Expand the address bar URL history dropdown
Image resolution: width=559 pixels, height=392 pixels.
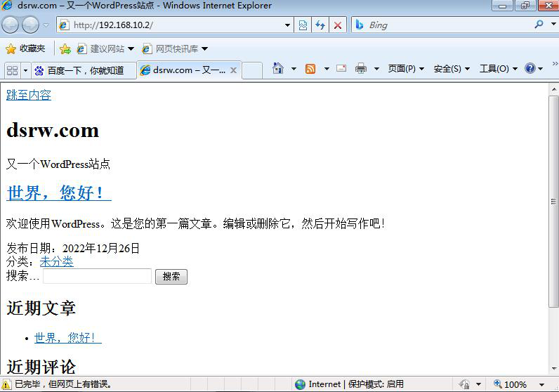[287, 25]
